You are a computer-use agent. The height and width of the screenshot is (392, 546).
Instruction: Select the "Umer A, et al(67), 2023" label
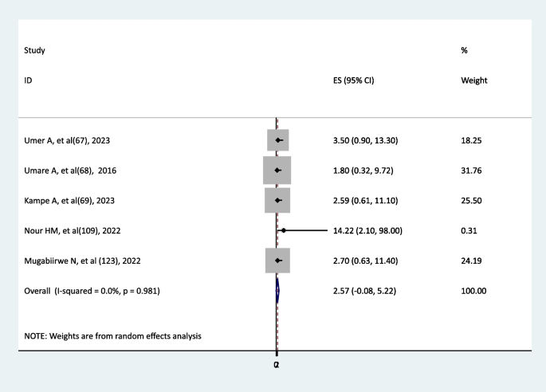pyautogui.click(x=67, y=140)
